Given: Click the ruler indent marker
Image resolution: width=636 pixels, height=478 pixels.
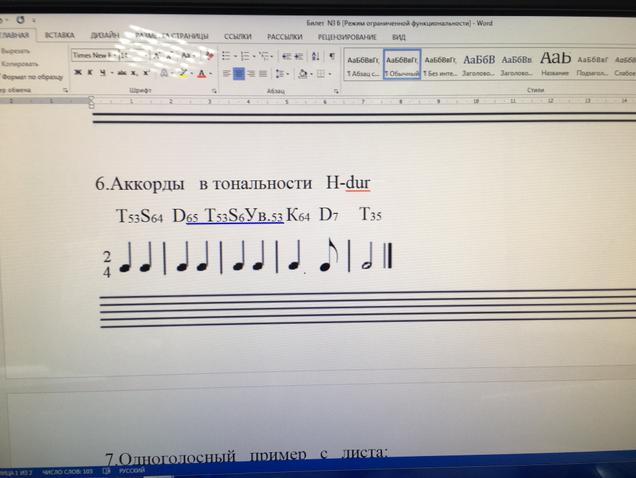Looking at the screenshot, I should [92, 102].
